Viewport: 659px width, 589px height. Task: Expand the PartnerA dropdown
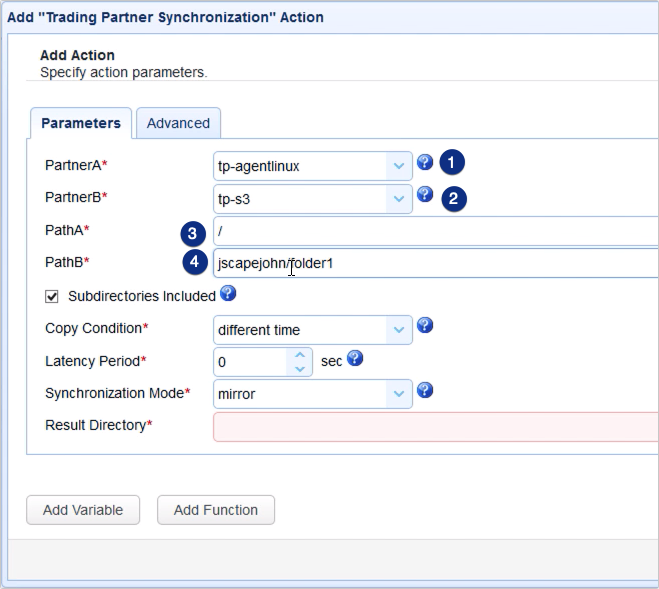[x=398, y=166]
